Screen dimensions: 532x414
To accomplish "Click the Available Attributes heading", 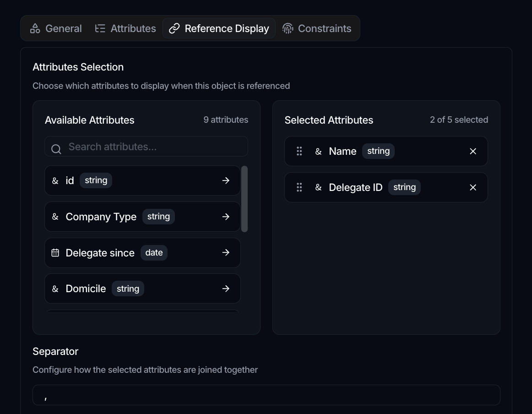I will click(x=90, y=120).
